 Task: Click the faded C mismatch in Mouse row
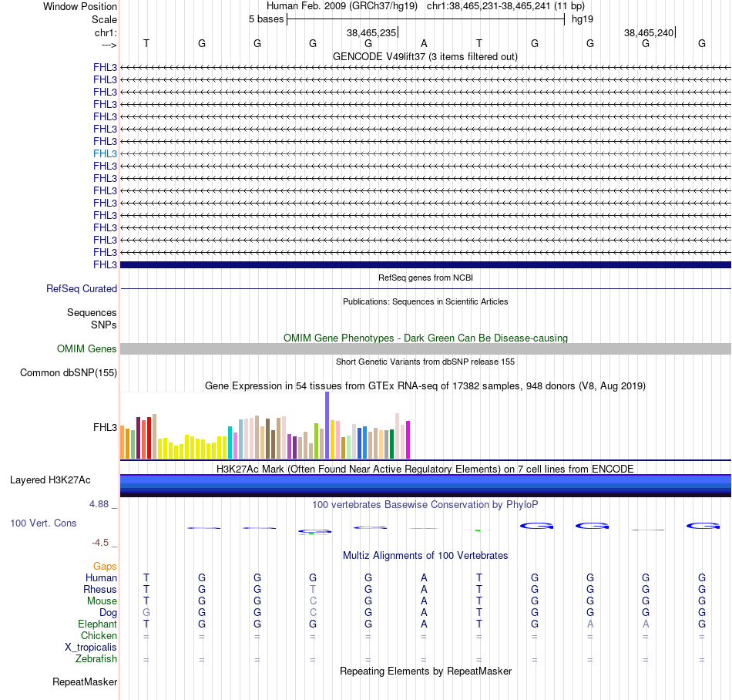coord(313,601)
